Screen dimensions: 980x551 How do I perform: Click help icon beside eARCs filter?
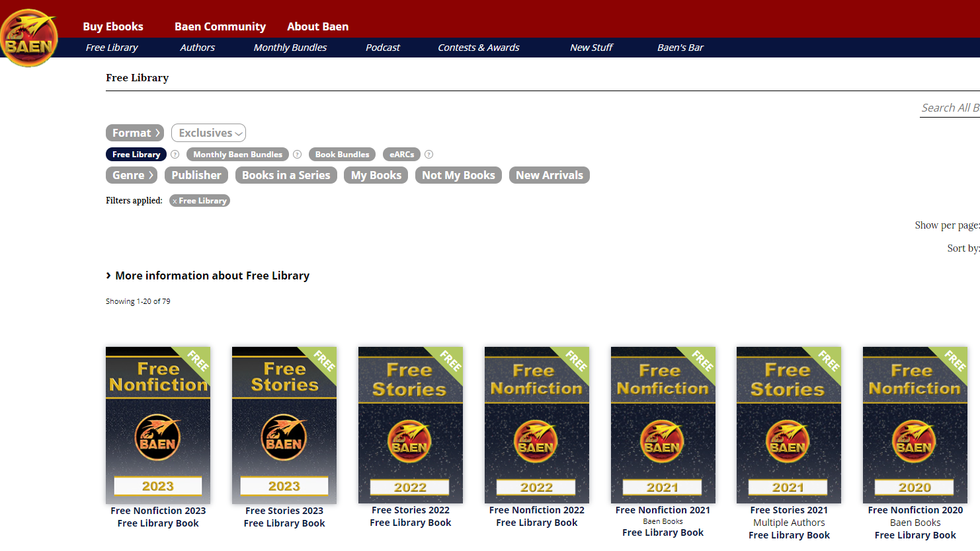[x=429, y=155]
